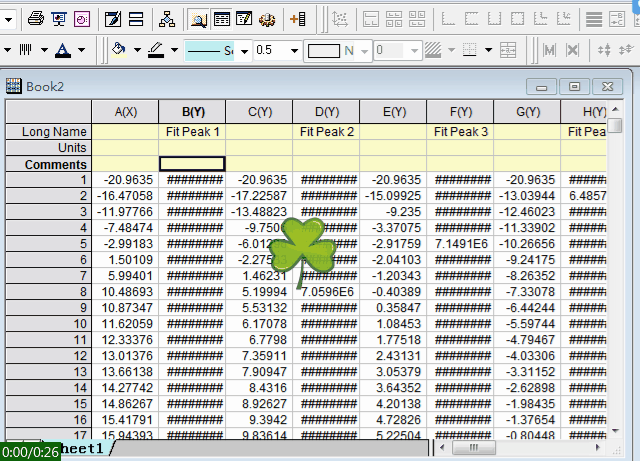640x461 pixels.
Task: Toggle the Results Log window icon
Action: 221,18
